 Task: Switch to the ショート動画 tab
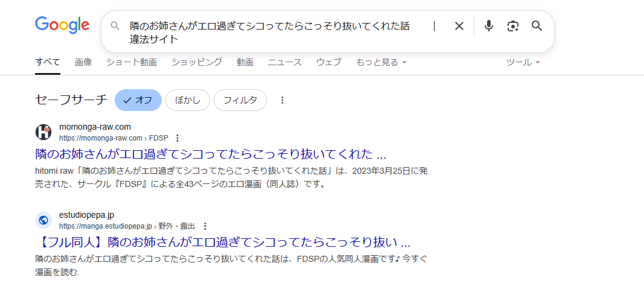coord(132,62)
